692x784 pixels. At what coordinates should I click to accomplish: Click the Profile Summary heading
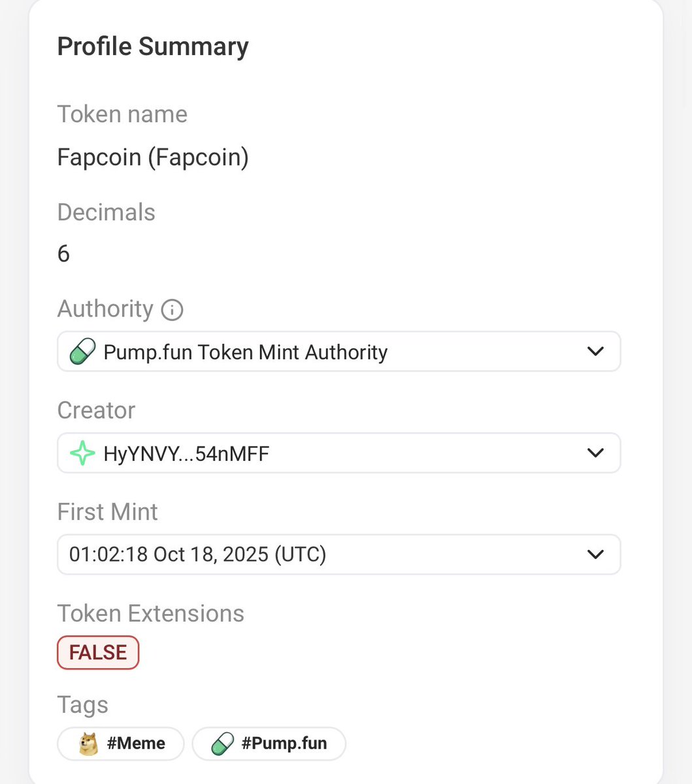pos(153,46)
